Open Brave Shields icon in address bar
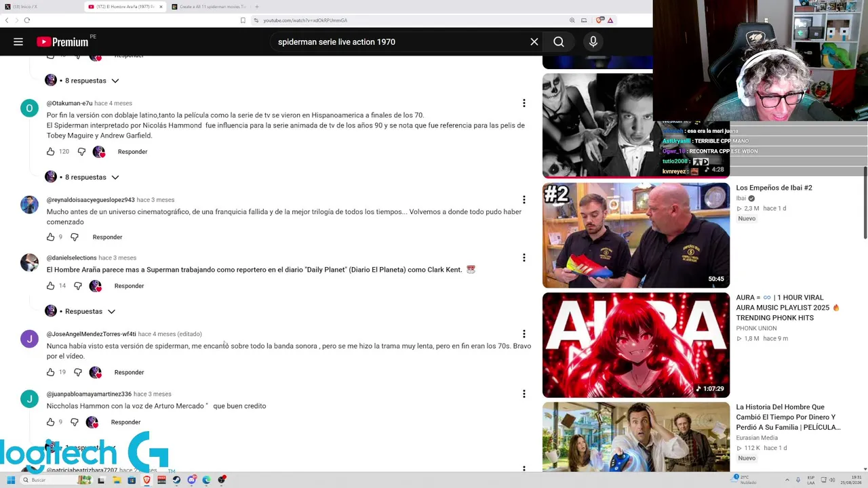 coord(599,20)
